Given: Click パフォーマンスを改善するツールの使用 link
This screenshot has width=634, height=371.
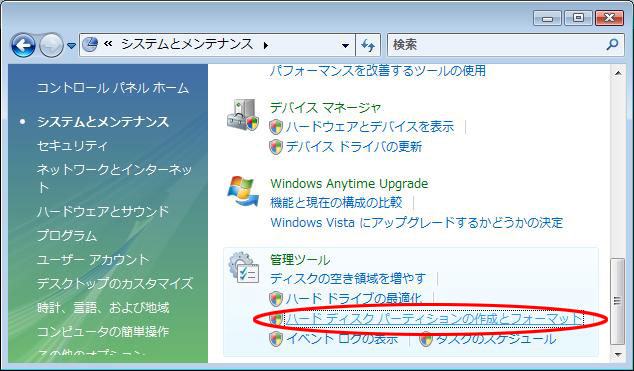Looking at the screenshot, I should click(x=378, y=71).
